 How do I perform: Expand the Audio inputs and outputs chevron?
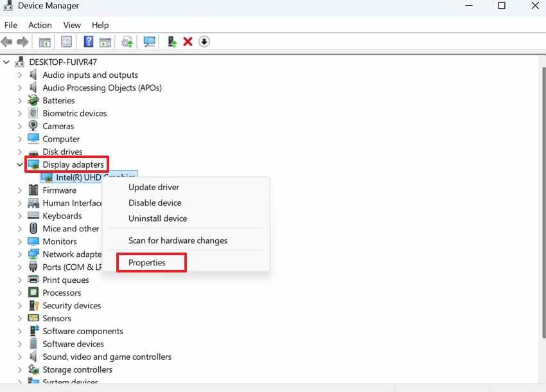[20, 75]
